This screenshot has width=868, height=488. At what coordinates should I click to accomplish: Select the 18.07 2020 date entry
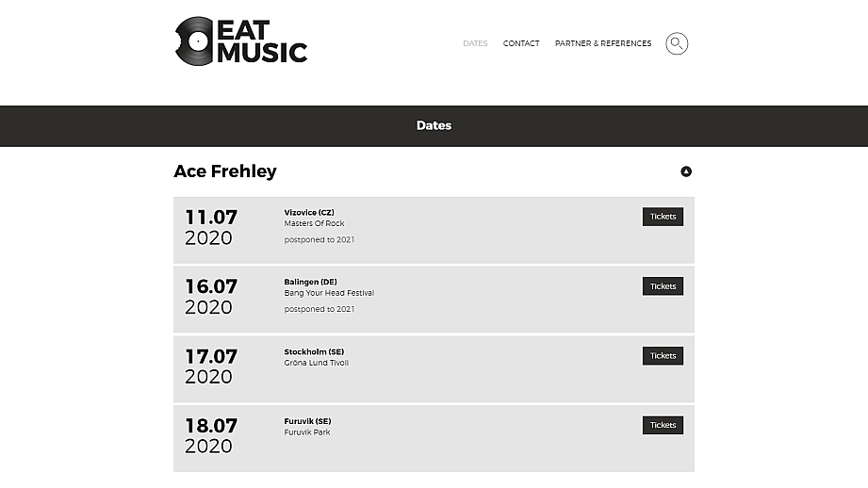[x=211, y=436]
